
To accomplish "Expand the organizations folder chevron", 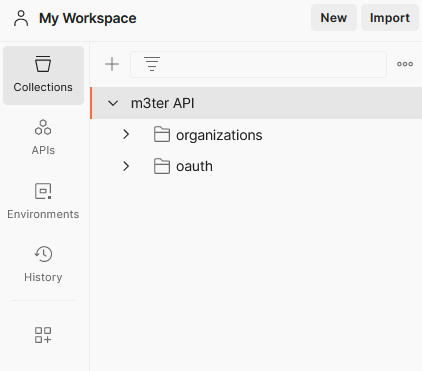I will [x=126, y=134].
